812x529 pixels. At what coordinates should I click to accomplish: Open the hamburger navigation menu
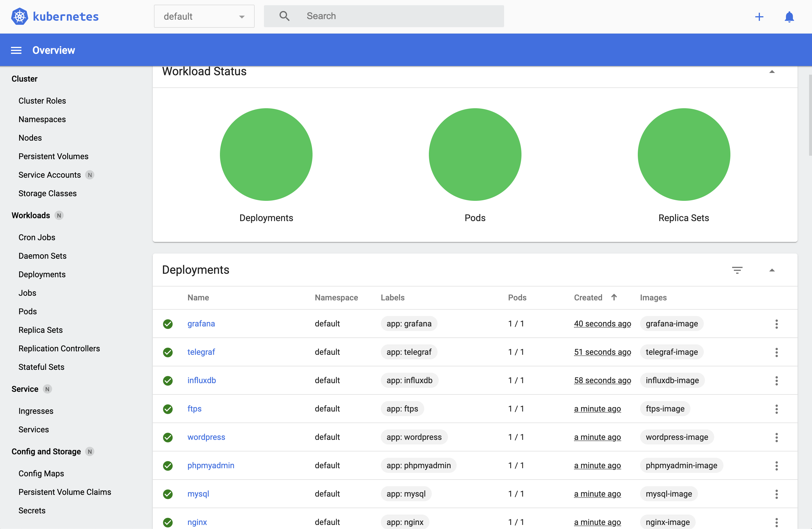click(x=16, y=50)
